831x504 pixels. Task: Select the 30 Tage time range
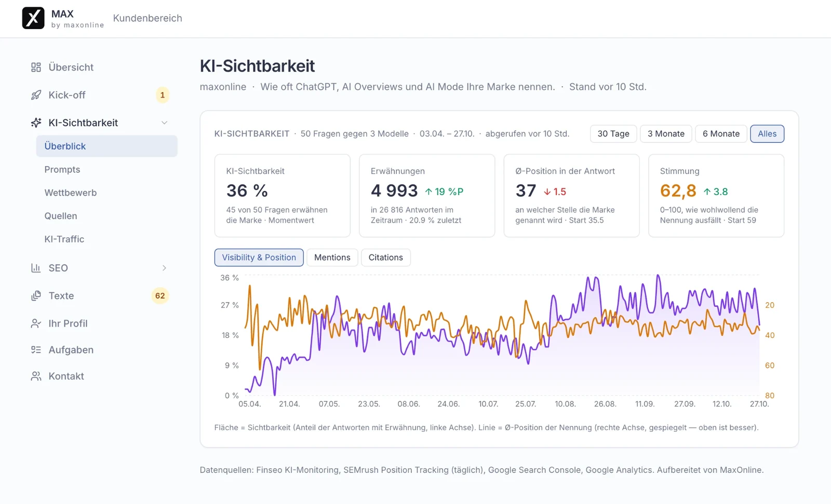tap(613, 134)
